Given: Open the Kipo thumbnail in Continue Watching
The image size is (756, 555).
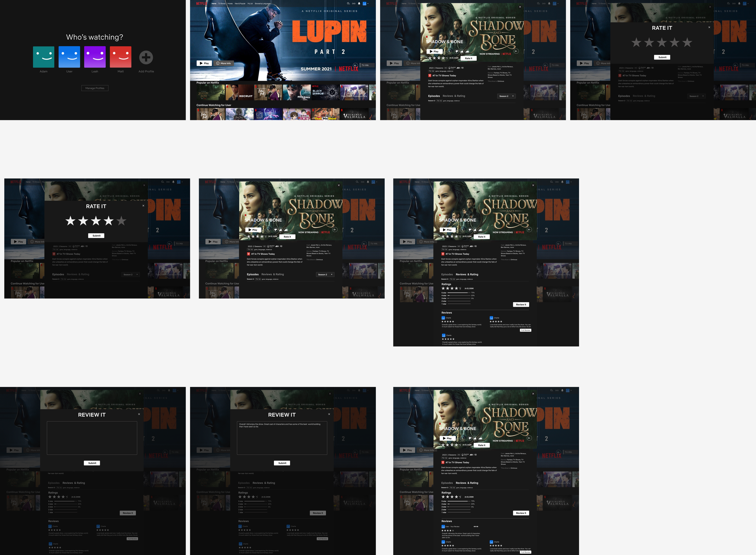Looking at the screenshot, I should (268, 114).
